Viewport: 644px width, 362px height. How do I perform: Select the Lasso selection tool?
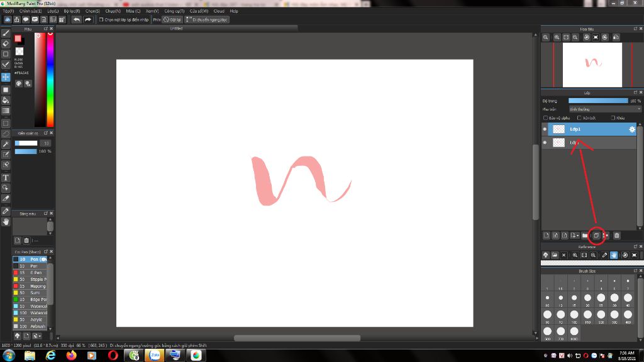pyautogui.click(x=6, y=134)
